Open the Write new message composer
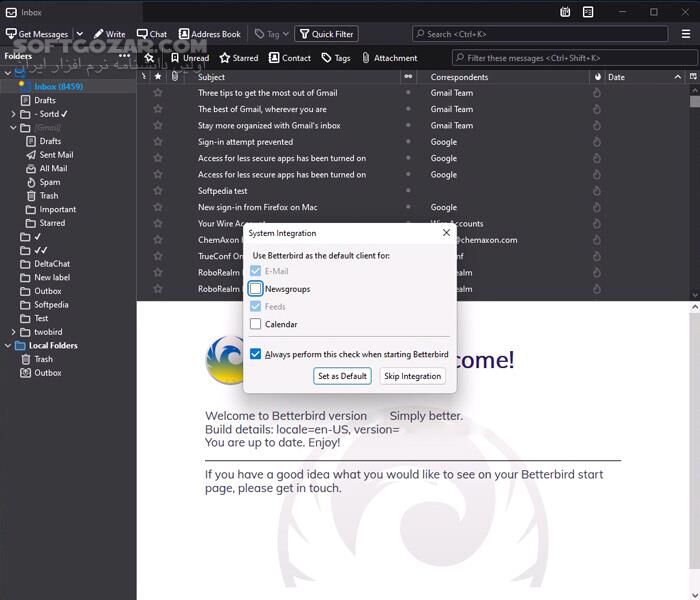Viewport: 700px width, 600px height. [x=109, y=34]
